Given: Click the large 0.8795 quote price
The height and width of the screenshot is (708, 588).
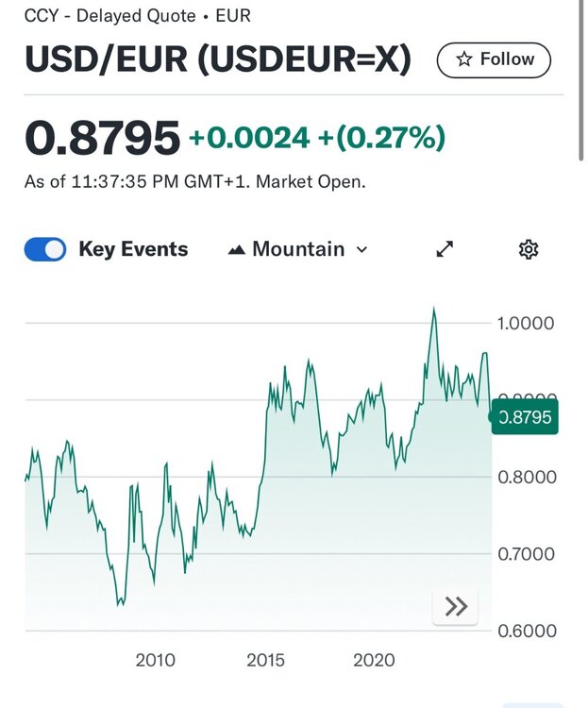Looking at the screenshot, I should [102, 137].
